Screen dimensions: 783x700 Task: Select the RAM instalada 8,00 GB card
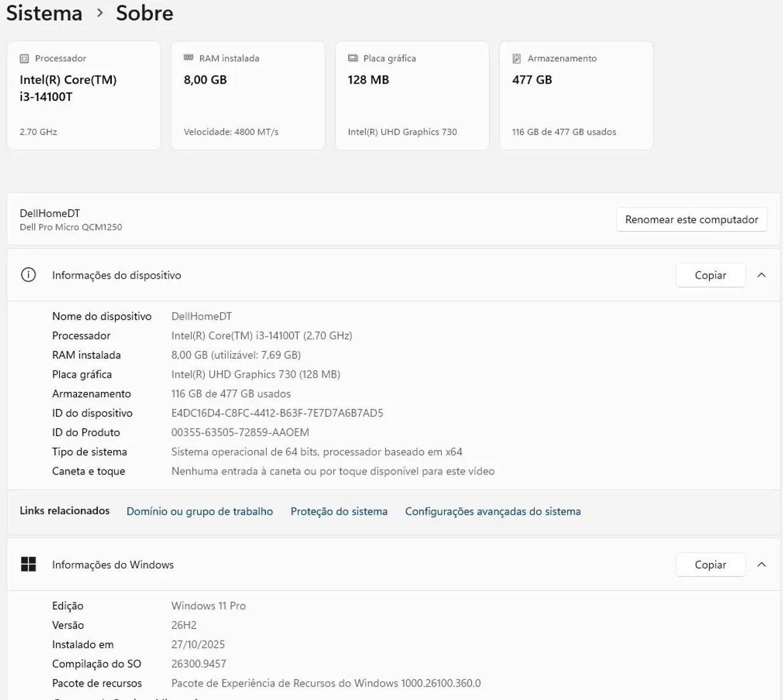click(248, 95)
